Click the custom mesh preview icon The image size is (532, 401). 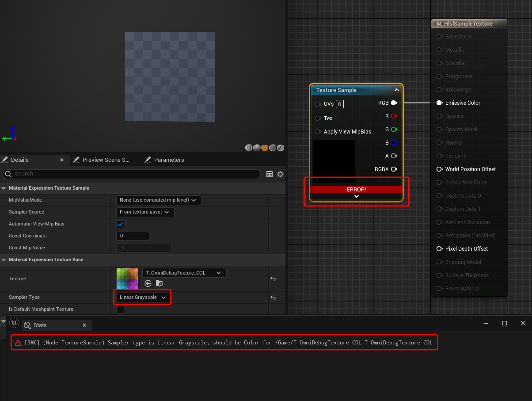(281, 148)
